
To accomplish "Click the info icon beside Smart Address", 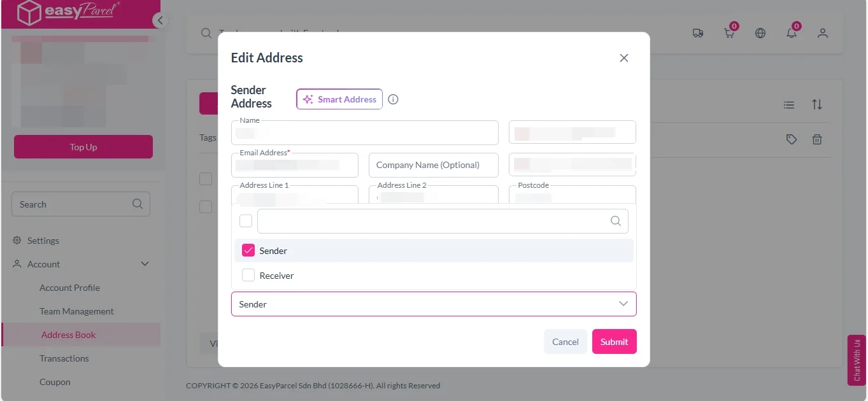I will point(394,99).
